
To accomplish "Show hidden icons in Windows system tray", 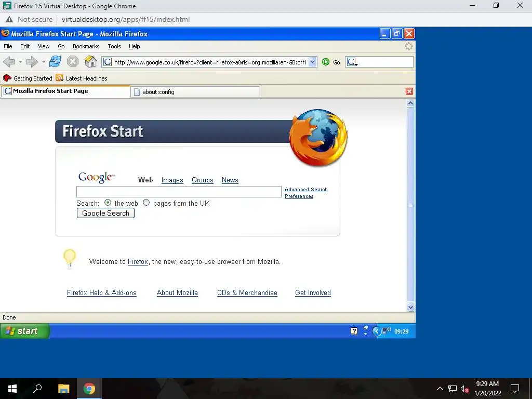I will tap(440, 389).
